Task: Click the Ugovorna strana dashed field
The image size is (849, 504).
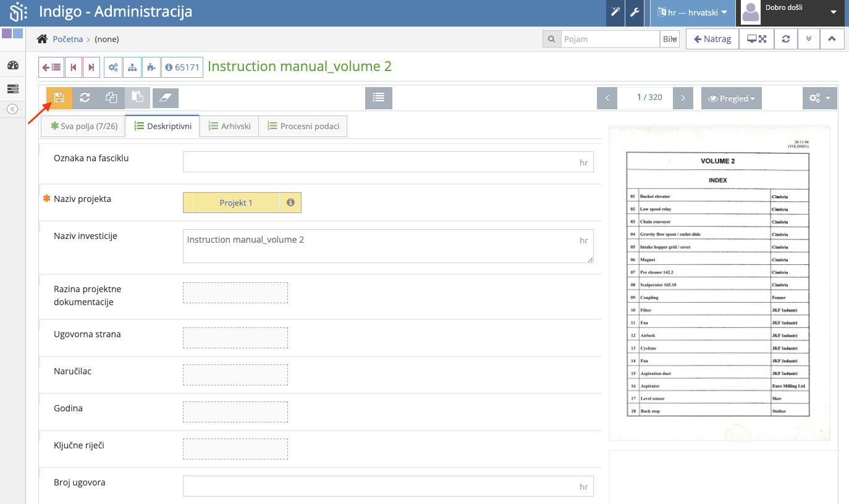Action: pyautogui.click(x=235, y=338)
